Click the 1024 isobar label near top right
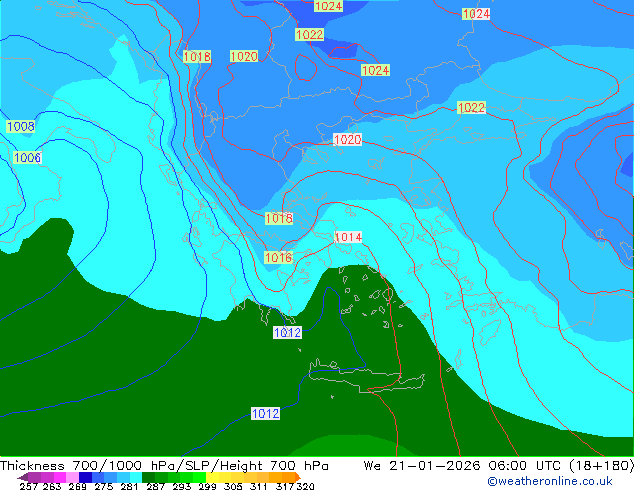 (x=476, y=14)
